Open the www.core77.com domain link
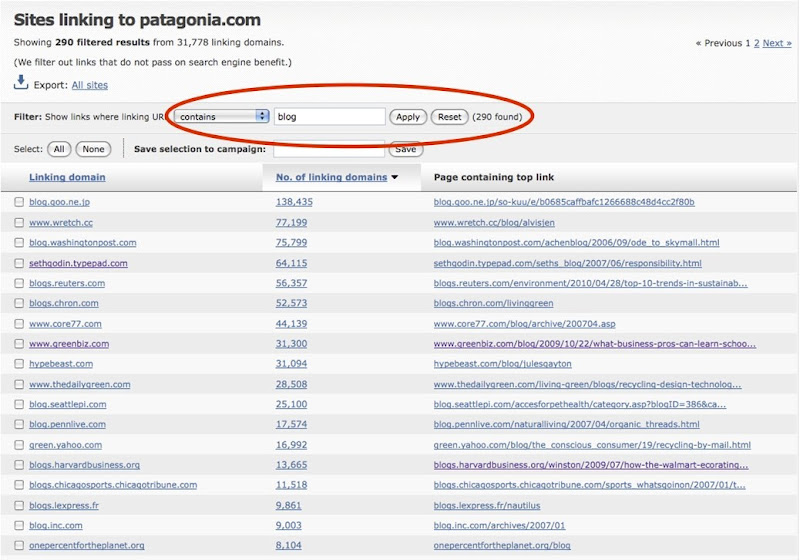This screenshot has width=800, height=560. [65, 324]
